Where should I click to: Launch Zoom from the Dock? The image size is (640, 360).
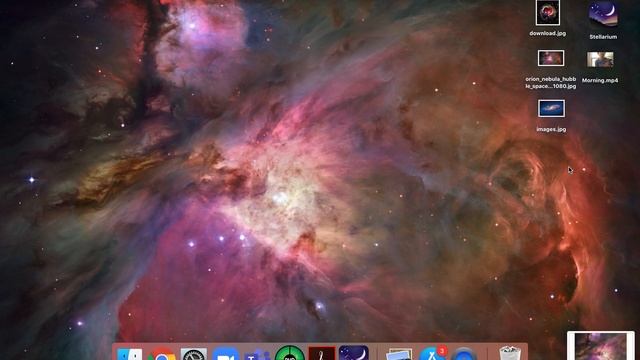[225, 354]
